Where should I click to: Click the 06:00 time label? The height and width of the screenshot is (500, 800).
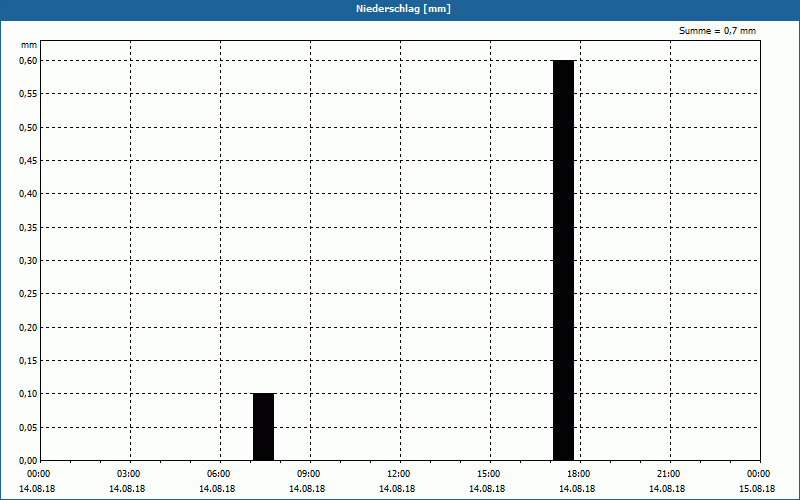pos(218,474)
